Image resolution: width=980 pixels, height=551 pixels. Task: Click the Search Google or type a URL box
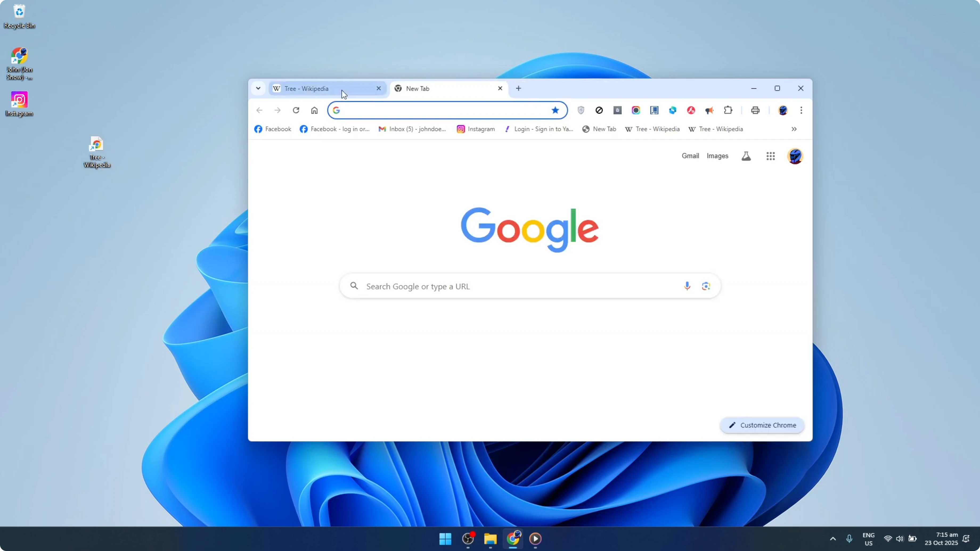point(530,286)
